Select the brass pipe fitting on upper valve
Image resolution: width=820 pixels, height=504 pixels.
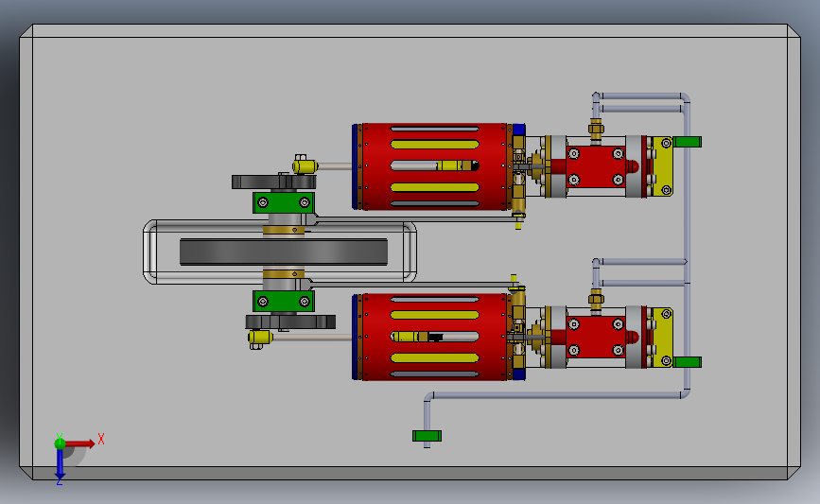(x=596, y=130)
